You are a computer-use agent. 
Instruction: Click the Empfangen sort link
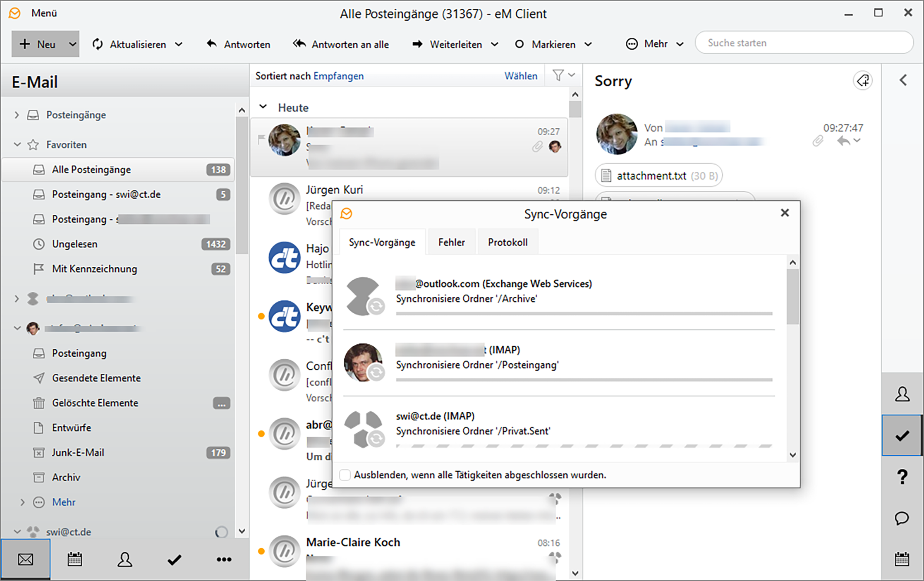[x=338, y=76]
